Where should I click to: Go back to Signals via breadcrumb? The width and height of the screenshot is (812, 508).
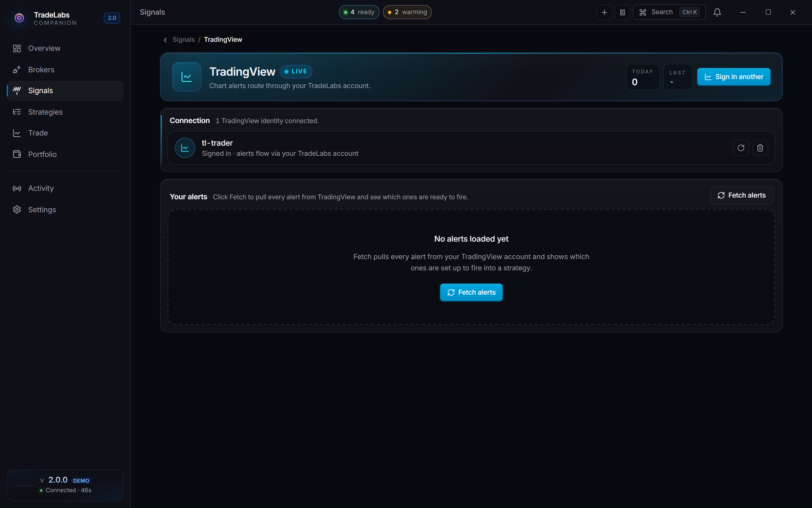(184, 40)
